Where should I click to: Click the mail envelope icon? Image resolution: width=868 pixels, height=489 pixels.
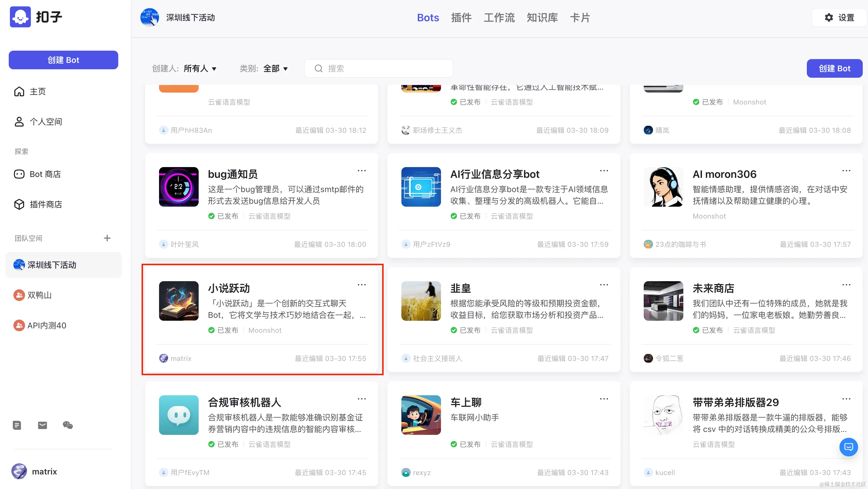point(43,425)
